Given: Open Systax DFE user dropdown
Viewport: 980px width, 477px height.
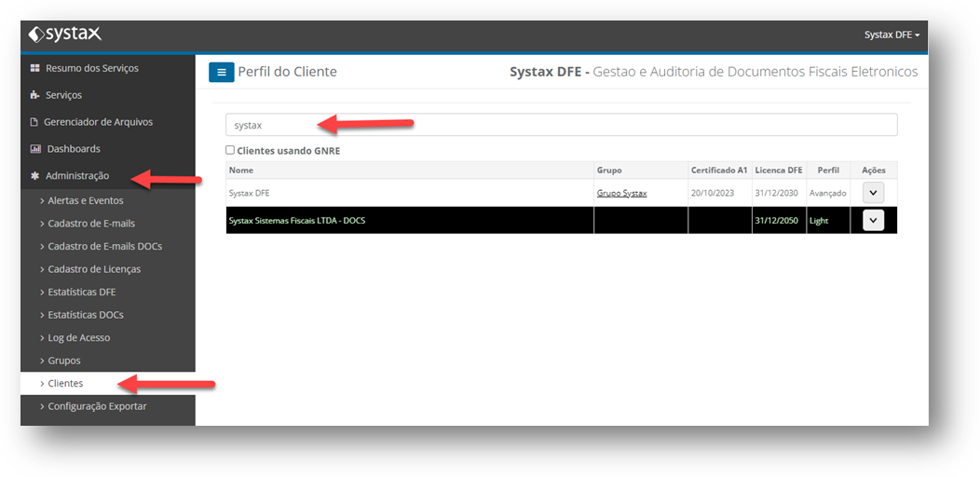Looking at the screenshot, I should [x=892, y=34].
